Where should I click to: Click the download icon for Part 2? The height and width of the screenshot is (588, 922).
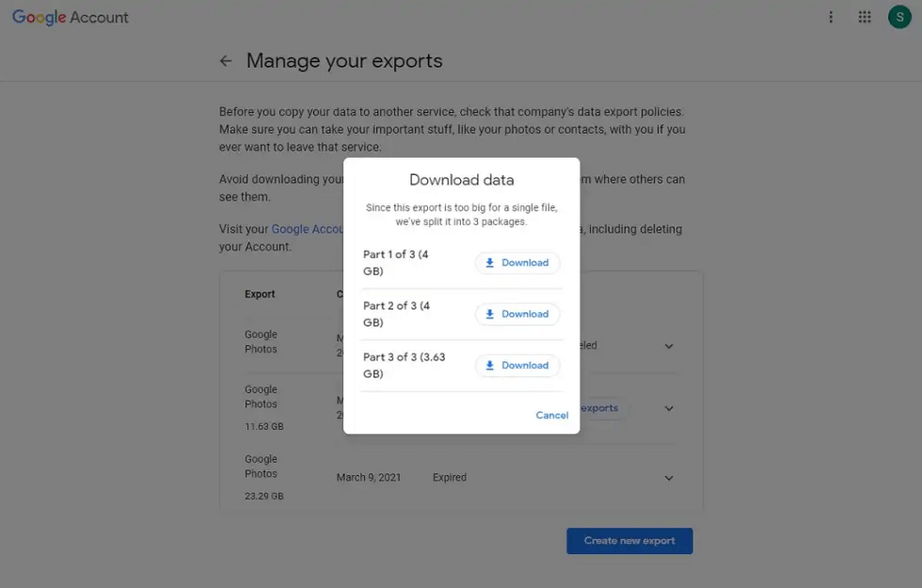490,313
